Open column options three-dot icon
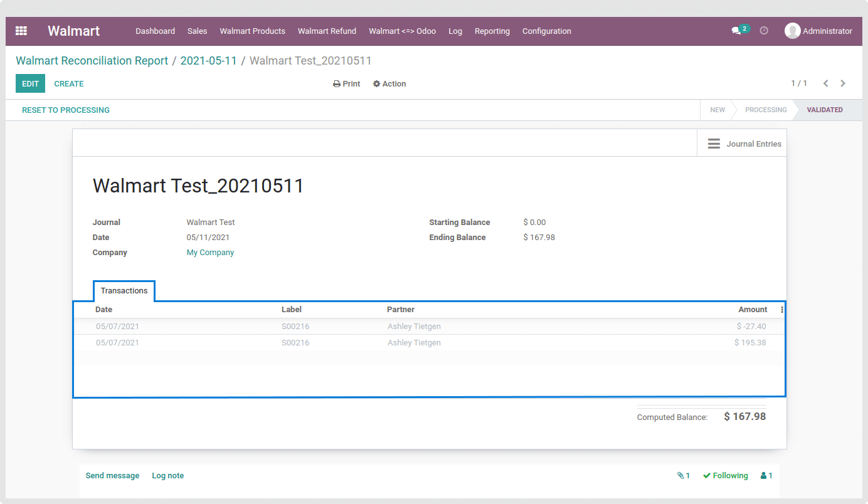Image resolution: width=868 pixels, height=504 pixels. click(781, 310)
